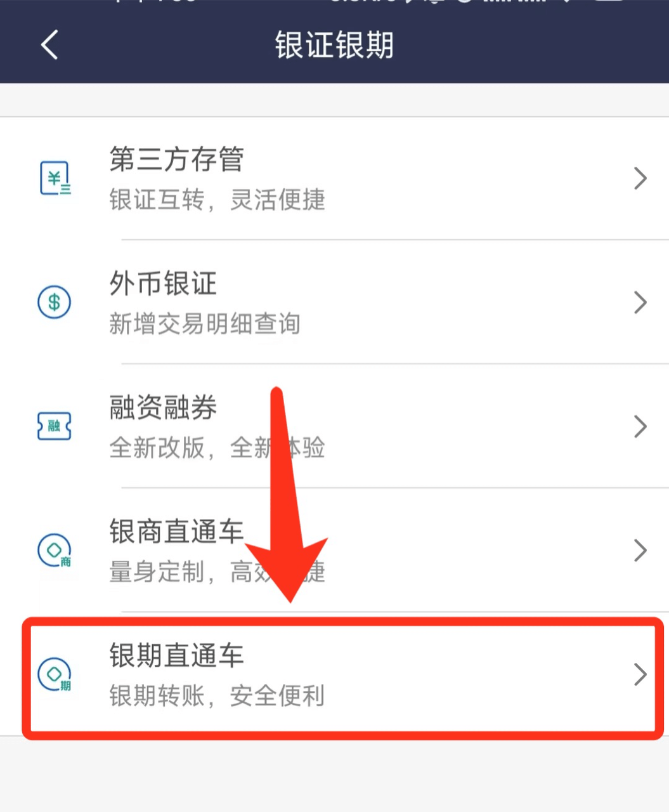
Task: Tap the 融资融券 ticket icon
Action: [55, 426]
